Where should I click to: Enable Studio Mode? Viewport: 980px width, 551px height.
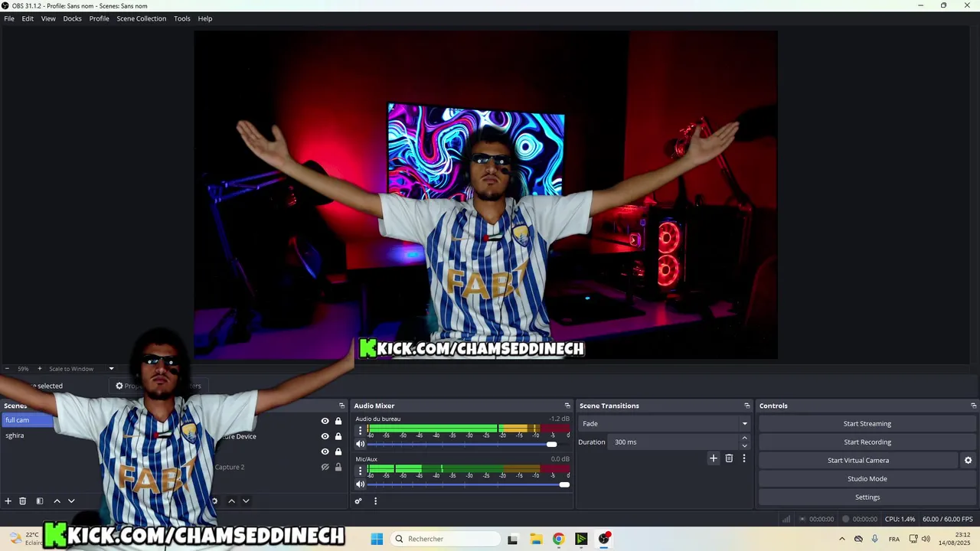click(x=867, y=479)
